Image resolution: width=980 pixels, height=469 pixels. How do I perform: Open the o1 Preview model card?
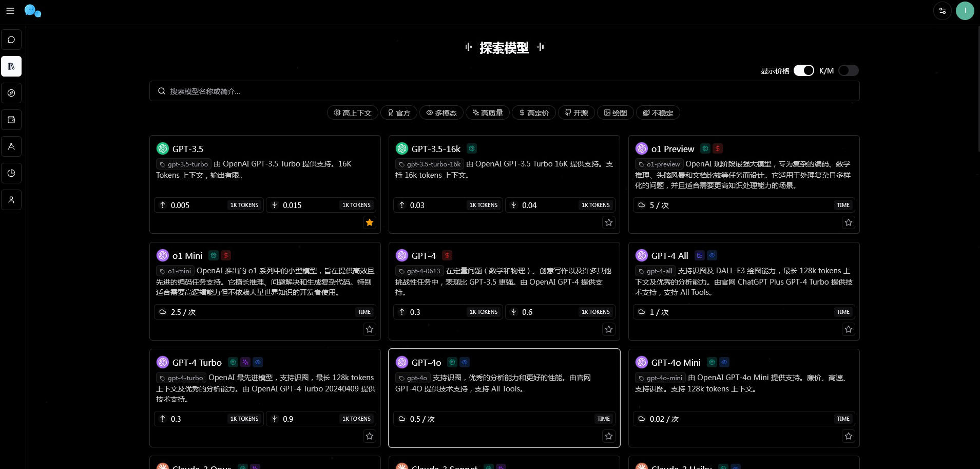[672, 149]
